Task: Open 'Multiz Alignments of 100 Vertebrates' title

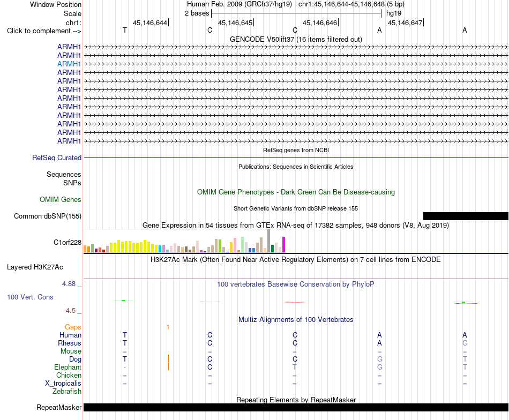Action: pos(296,319)
